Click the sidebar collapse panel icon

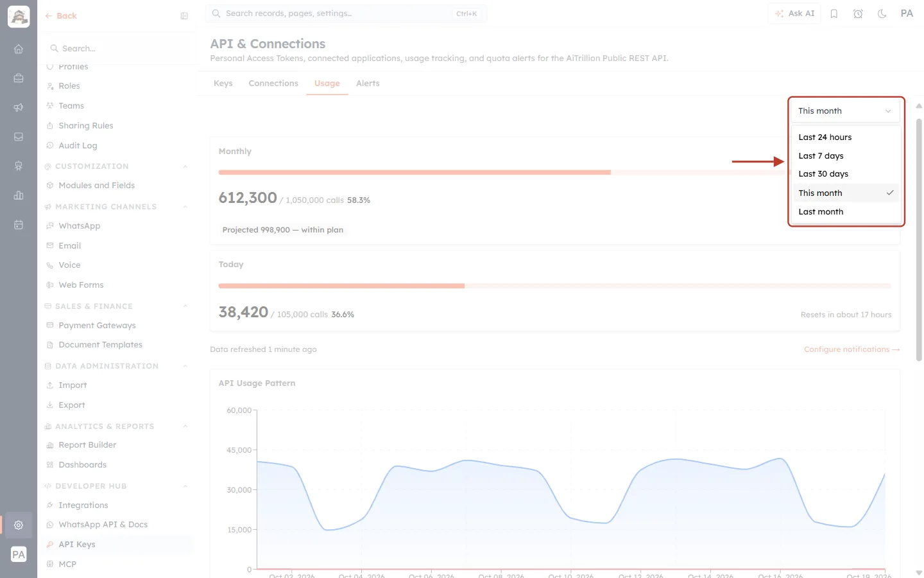click(x=184, y=16)
